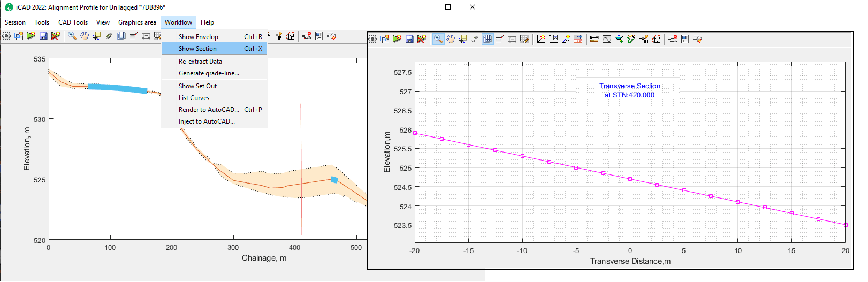This screenshot has height=282, width=868.
Task: Toggle the grid icon in the profile toolbar
Action: (121, 36)
